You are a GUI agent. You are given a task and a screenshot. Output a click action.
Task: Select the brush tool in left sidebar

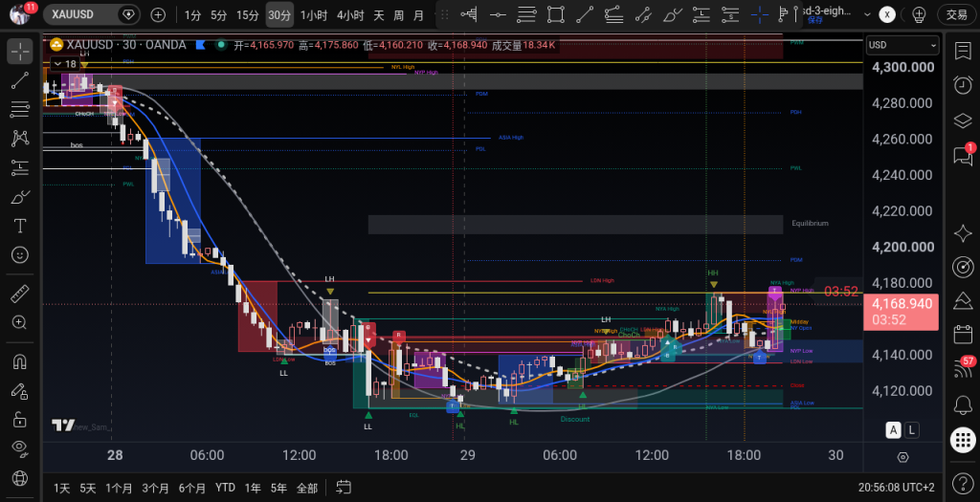[x=20, y=197]
